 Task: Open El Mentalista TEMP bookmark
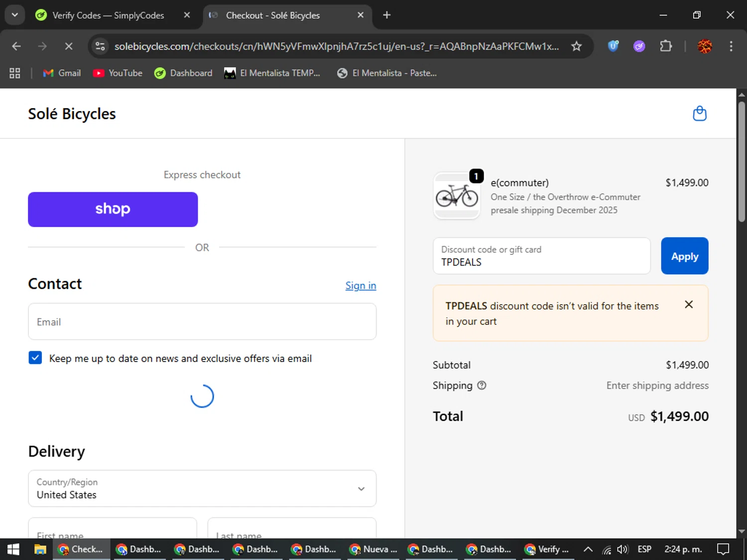(x=272, y=73)
